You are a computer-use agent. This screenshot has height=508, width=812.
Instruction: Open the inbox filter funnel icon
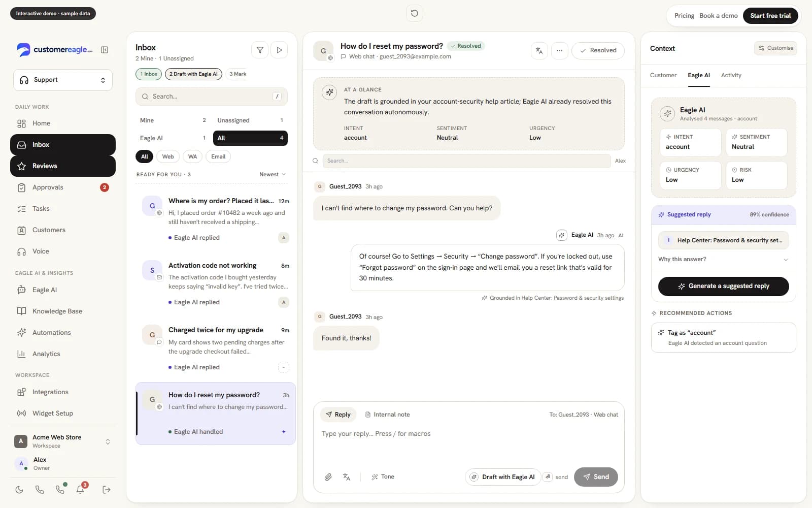pyautogui.click(x=260, y=50)
